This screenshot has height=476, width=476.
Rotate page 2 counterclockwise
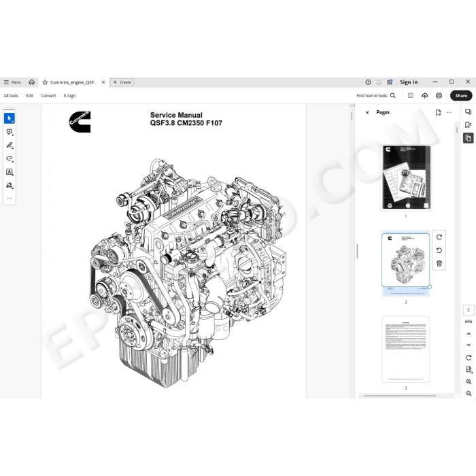tap(439, 250)
